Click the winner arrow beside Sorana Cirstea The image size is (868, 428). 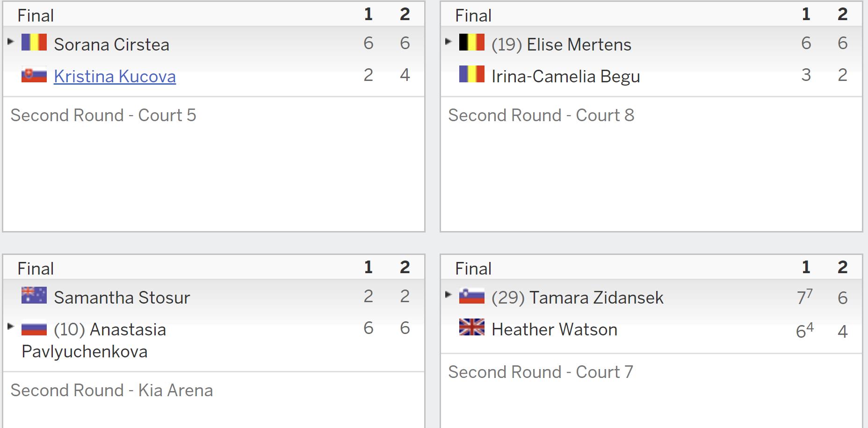(11, 41)
